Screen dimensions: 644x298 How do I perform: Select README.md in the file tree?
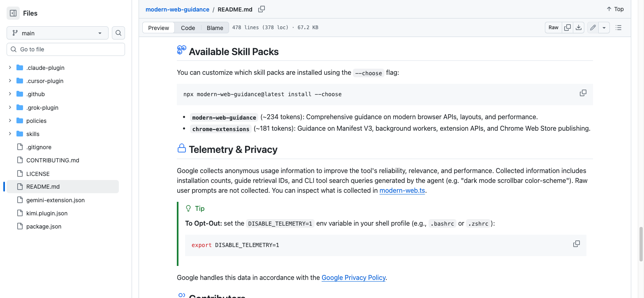pos(62,187)
